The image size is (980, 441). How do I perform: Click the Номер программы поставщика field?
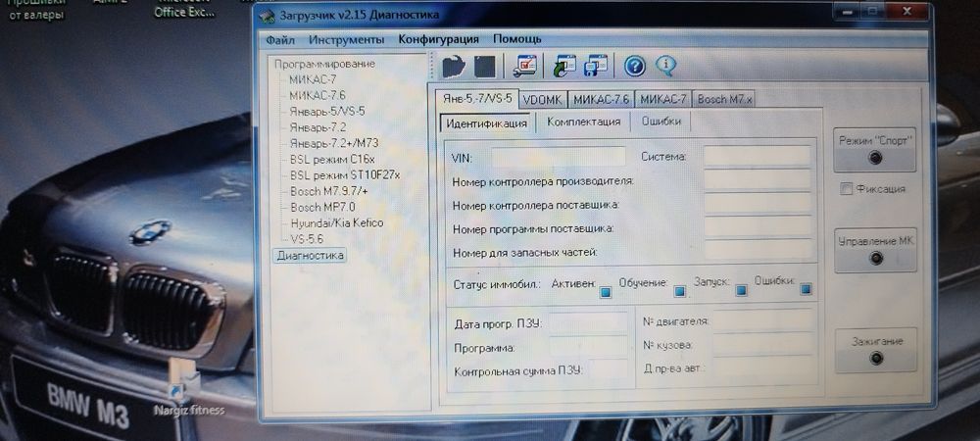759,226
